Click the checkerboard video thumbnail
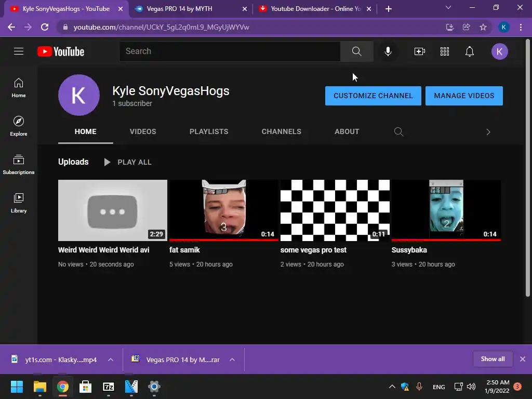Image resolution: width=532 pixels, height=399 pixels. [335, 210]
